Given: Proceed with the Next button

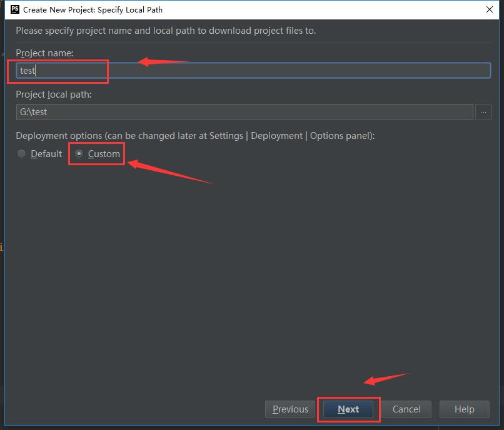Looking at the screenshot, I should point(348,409).
